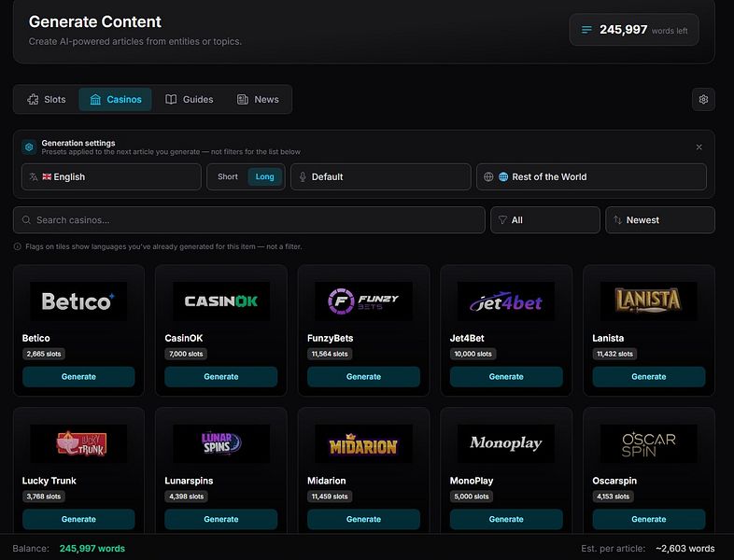Click the settings gear icon beside the tabs
The width and height of the screenshot is (734, 560).
pyautogui.click(x=703, y=99)
